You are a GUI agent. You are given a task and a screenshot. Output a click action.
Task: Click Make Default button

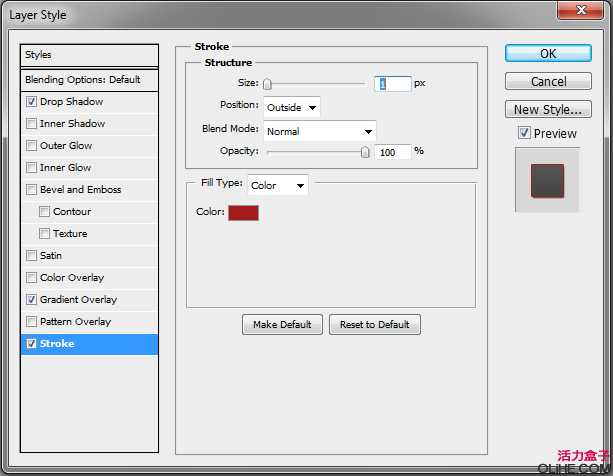[x=282, y=325]
